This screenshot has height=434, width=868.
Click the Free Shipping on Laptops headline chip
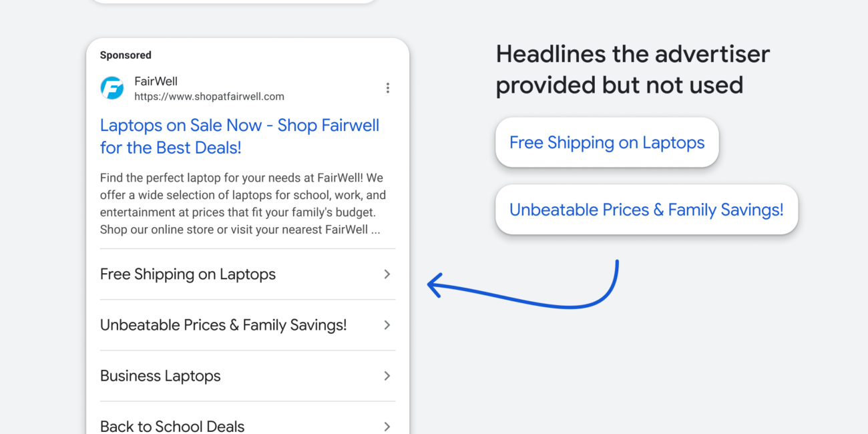click(x=606, y=143)
